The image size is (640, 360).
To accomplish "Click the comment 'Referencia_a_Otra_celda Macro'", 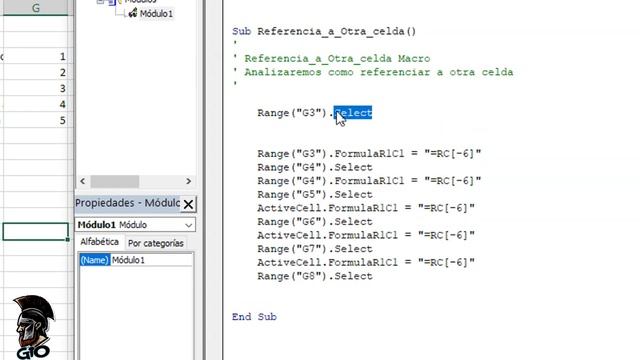I will [x=337, y=58].
